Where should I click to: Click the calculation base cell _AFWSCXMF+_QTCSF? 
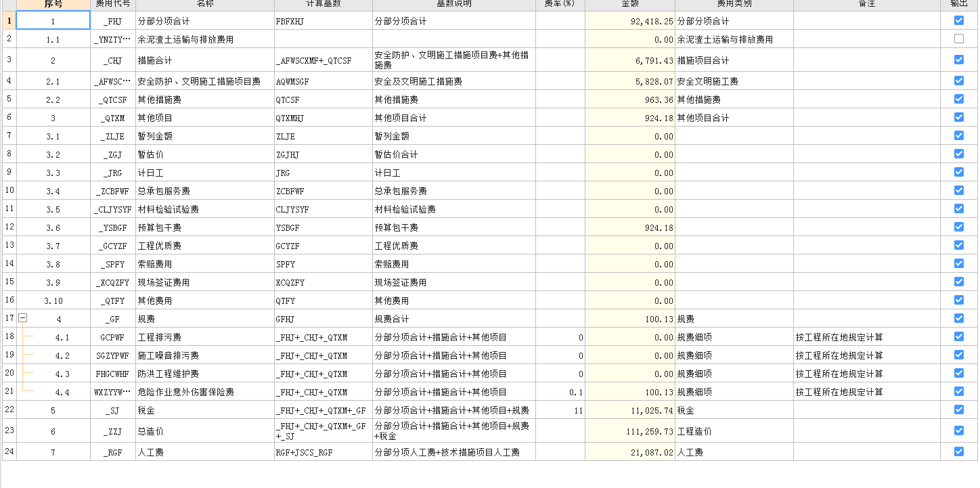click(323, 60)
